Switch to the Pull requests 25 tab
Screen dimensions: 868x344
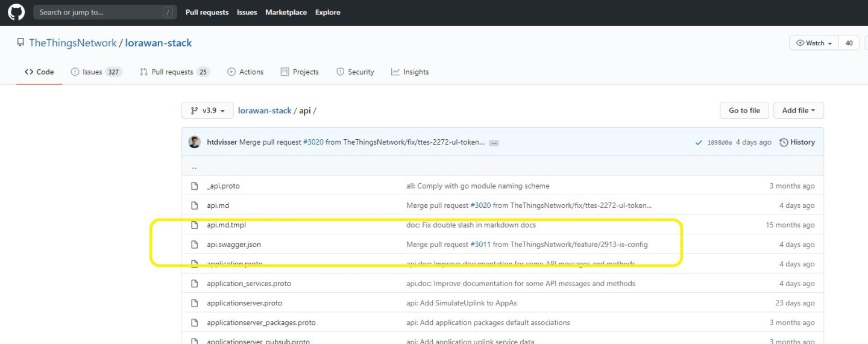[174, 72]
